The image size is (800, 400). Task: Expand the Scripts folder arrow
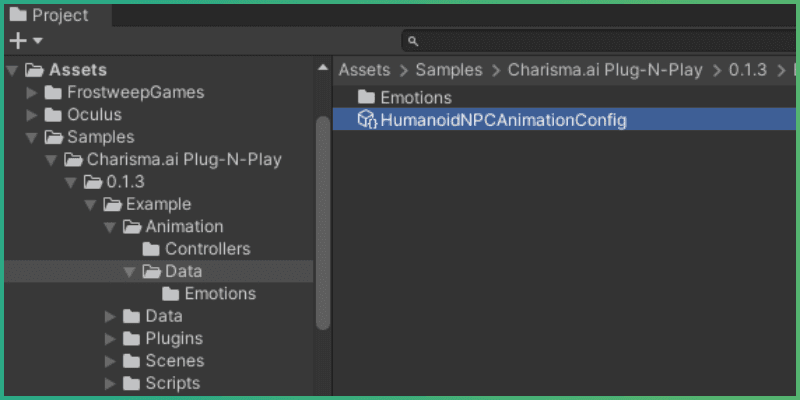point(110,383)
